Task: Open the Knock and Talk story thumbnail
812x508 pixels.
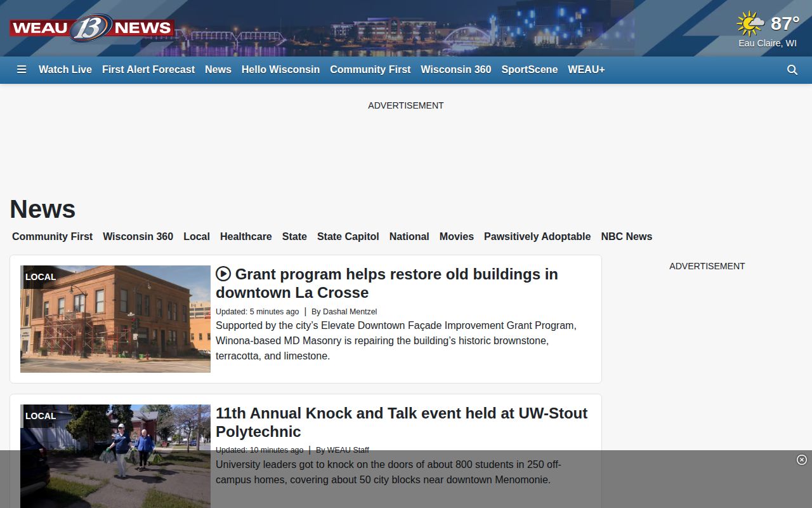Action: [115, 456]
